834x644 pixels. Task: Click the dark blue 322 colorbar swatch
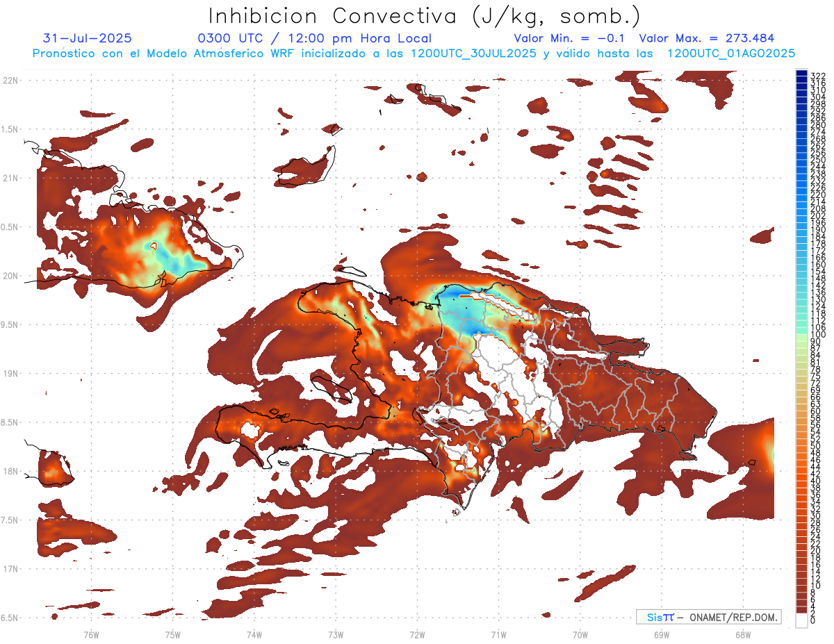pyautogui.click(x=801, y=74)
